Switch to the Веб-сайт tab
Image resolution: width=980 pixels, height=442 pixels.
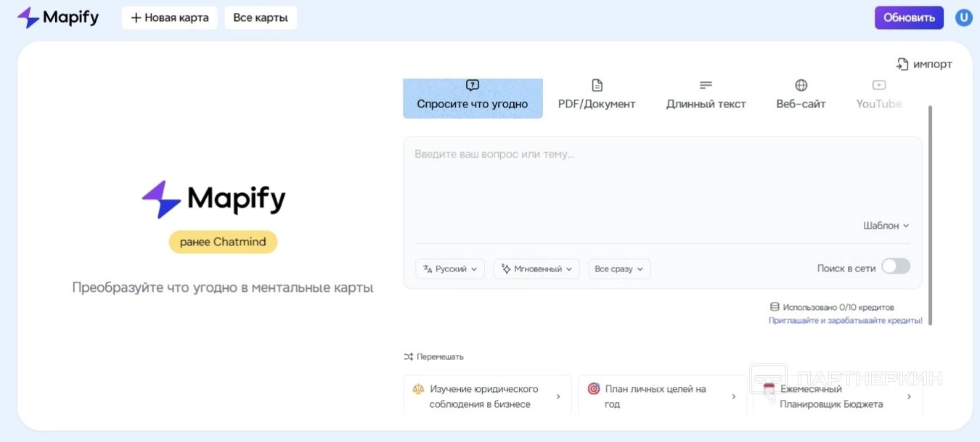click(801, 96)
